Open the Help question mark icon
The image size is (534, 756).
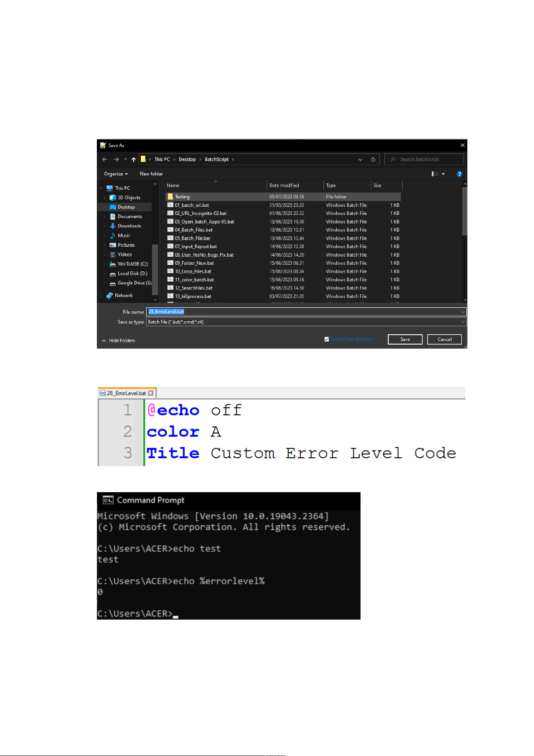tap(459, 174)
